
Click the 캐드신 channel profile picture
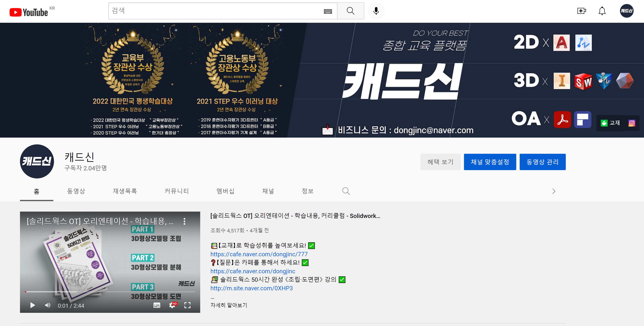point(37,161)
